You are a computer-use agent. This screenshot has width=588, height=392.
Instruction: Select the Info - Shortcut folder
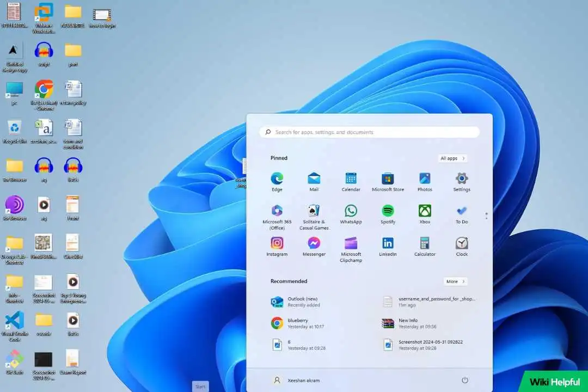pos(14,289)
